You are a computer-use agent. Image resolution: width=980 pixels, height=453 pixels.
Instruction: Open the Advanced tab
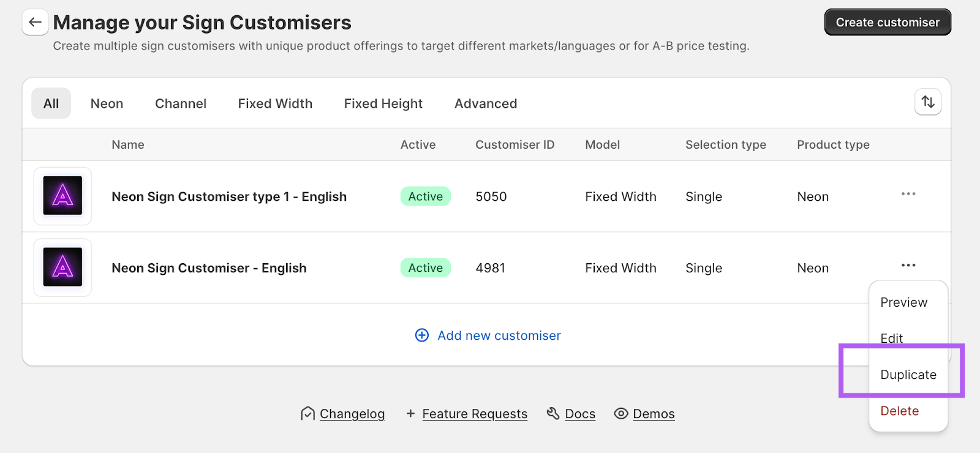point(486,103)
